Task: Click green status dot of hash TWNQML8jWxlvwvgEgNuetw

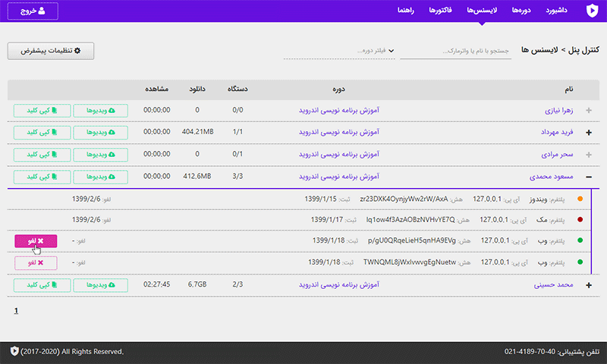Action: (x=580, y=262)
